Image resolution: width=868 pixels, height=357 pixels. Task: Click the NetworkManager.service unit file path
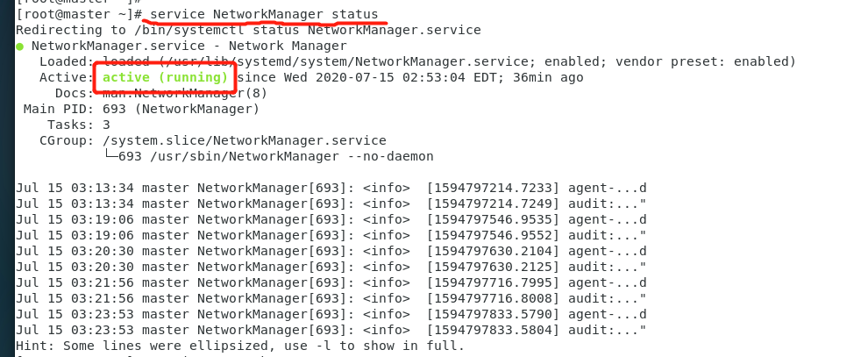[x=347, y=61]
